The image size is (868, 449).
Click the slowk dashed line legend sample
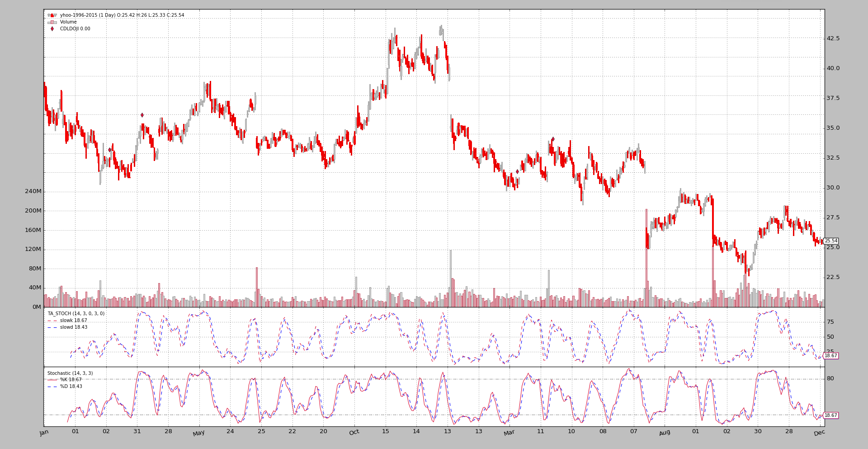tap(52, 321)
